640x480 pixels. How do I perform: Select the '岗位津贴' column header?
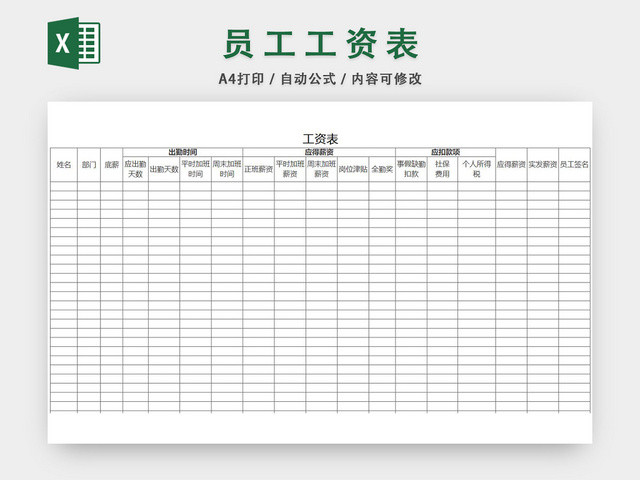[x=353, y=169]
